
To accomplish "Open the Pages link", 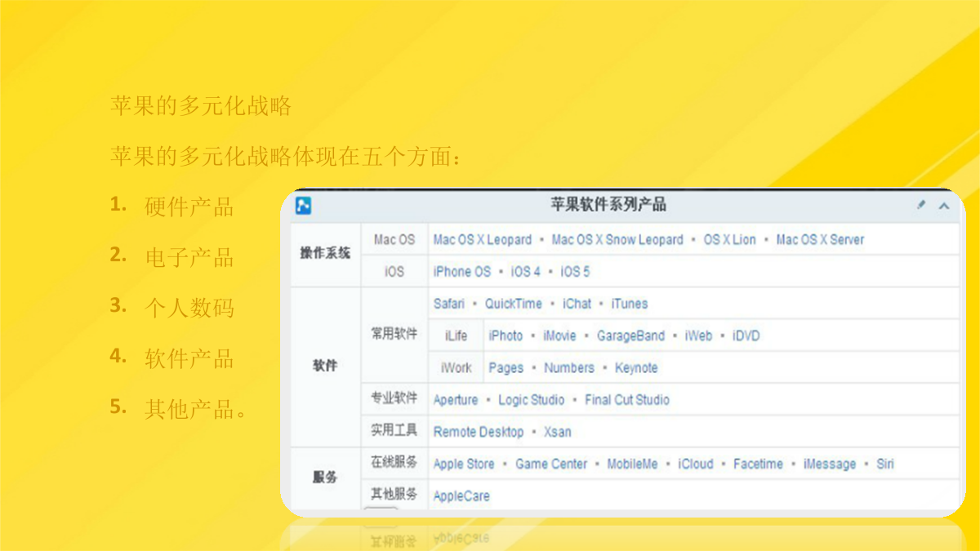I will [x=506, y=368].
